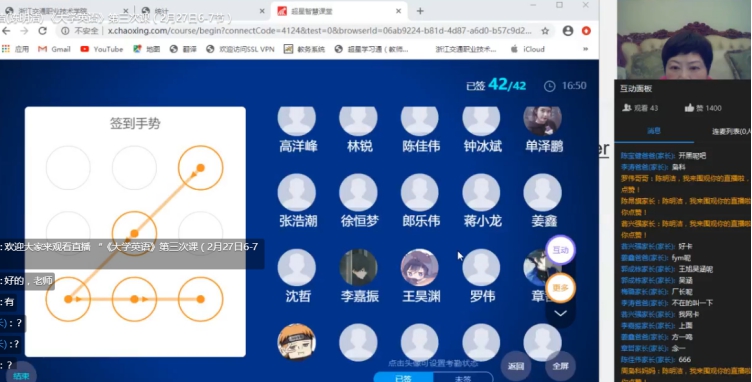Click avatar of student 蒋小龙
This screenshot has width=752, height=382.
(x=481, y=193)
